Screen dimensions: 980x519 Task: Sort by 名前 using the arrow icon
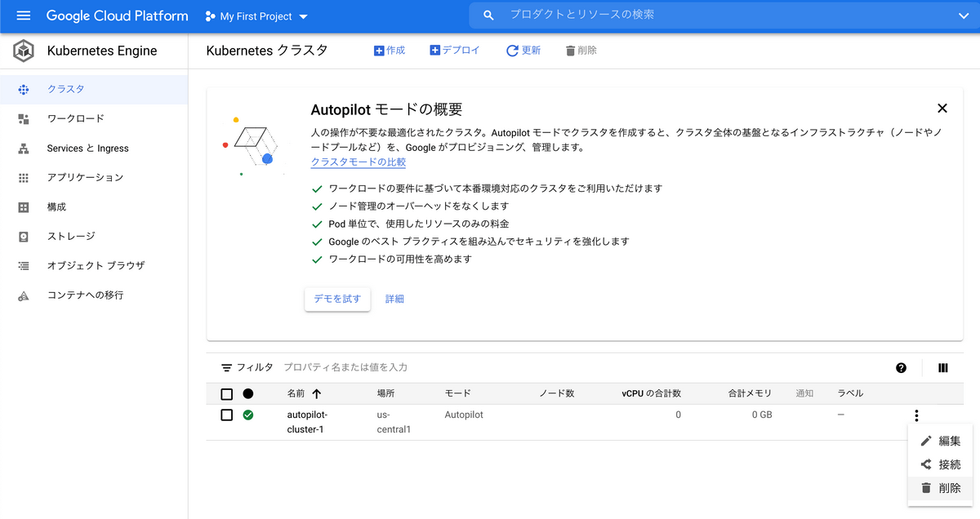(317, 393)
